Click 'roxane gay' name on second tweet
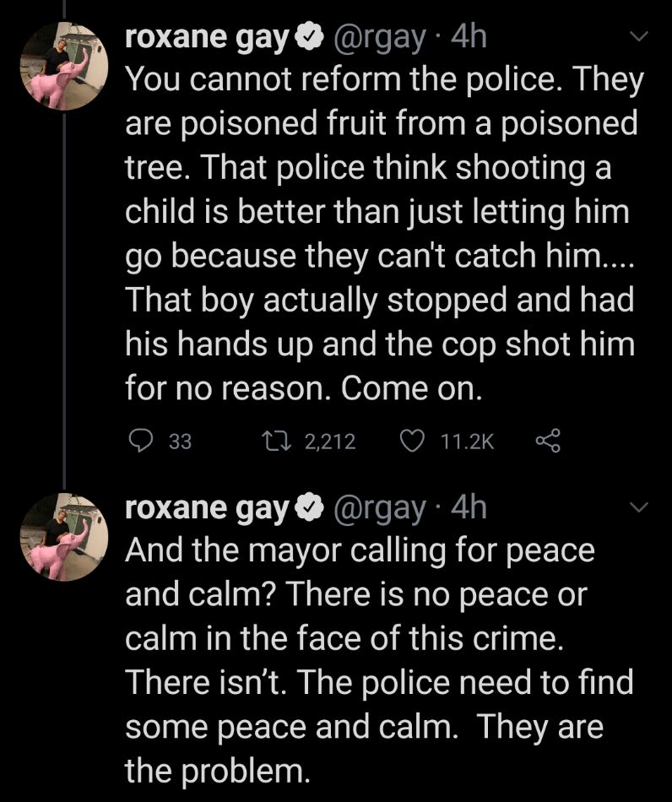This screenshot has height=802, width=672. pyautogui.click(x=207, y=508)
